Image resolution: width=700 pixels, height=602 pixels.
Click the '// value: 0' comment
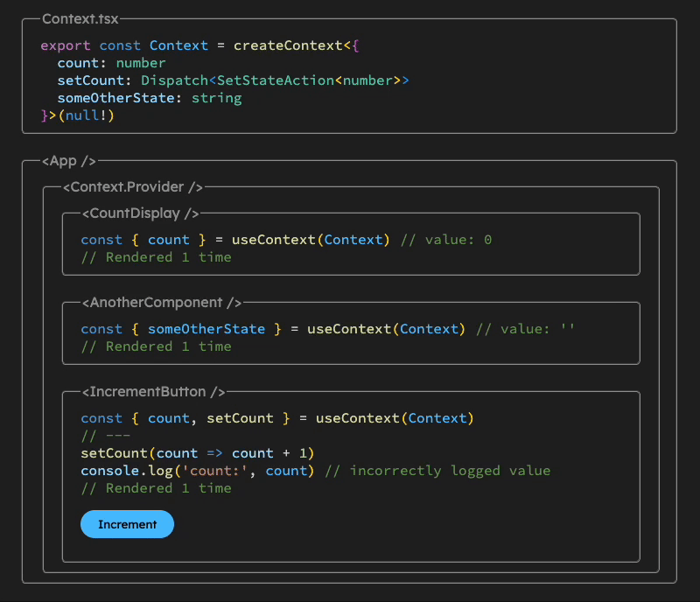pos(446,240)
